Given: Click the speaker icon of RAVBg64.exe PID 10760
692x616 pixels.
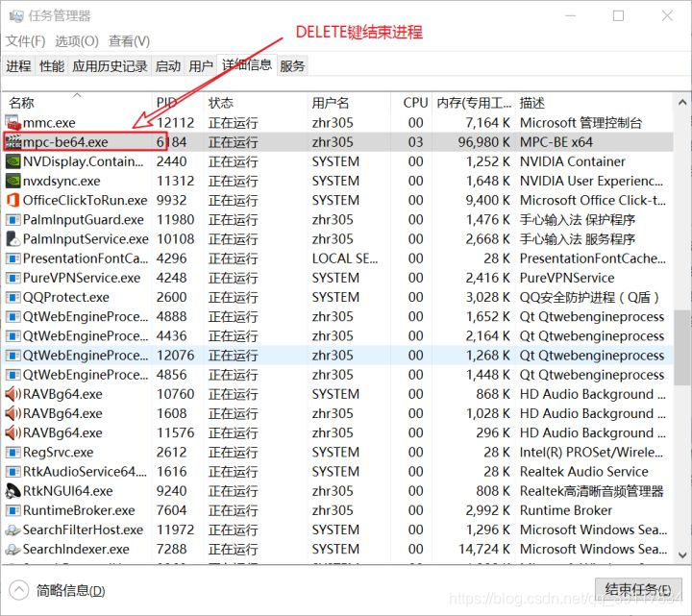Looking at the screenshot, I should point(12,394).
